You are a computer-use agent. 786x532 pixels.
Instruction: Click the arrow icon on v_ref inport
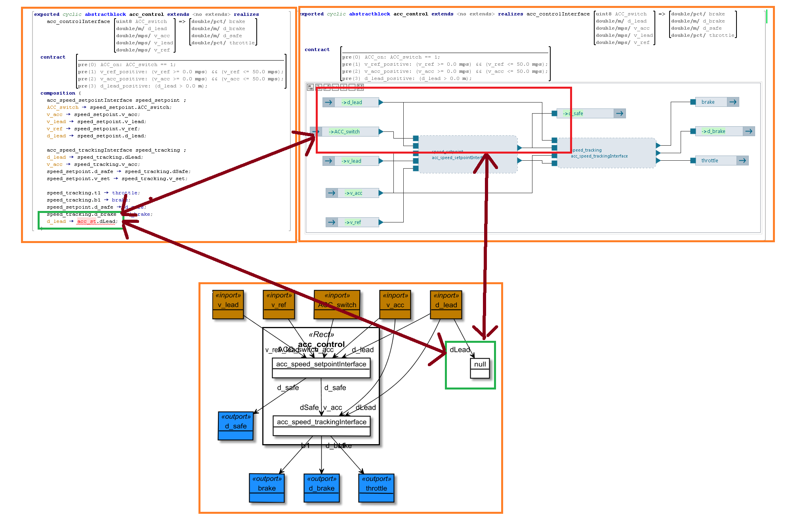[x=332, y=222]
